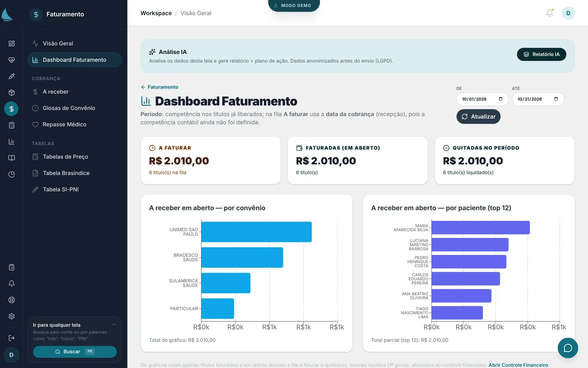The height and width of the screenshot is (368, 588).
Task: Click the FATURADAS (EM ABERTO) card
Action: (357, 160)
